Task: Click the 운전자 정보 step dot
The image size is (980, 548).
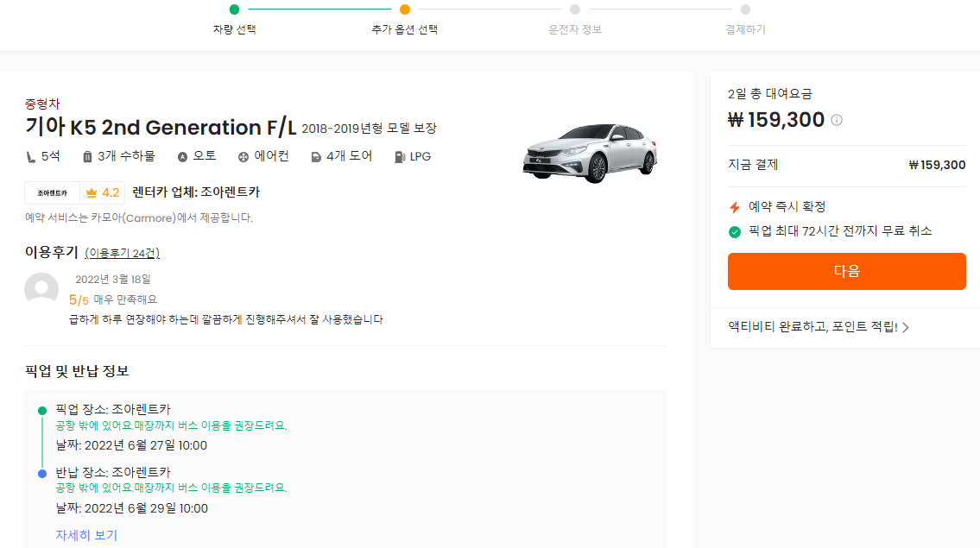Action: (575, 9)
